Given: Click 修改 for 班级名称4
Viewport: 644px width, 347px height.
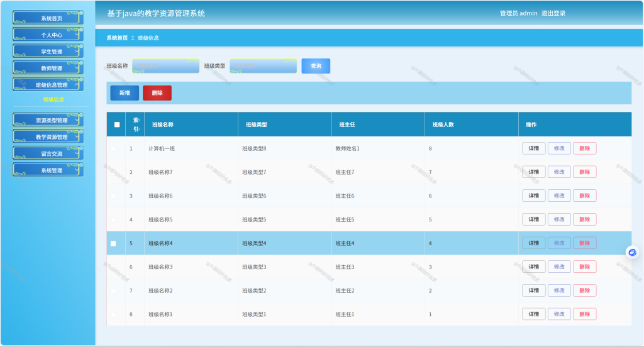Looking at the screenshot, I should tap(559, 243).
